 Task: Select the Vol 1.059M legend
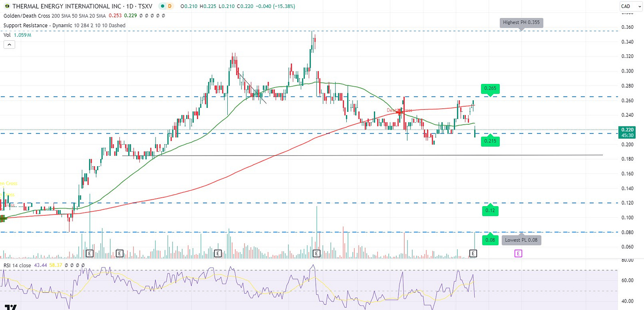(17, 35)
